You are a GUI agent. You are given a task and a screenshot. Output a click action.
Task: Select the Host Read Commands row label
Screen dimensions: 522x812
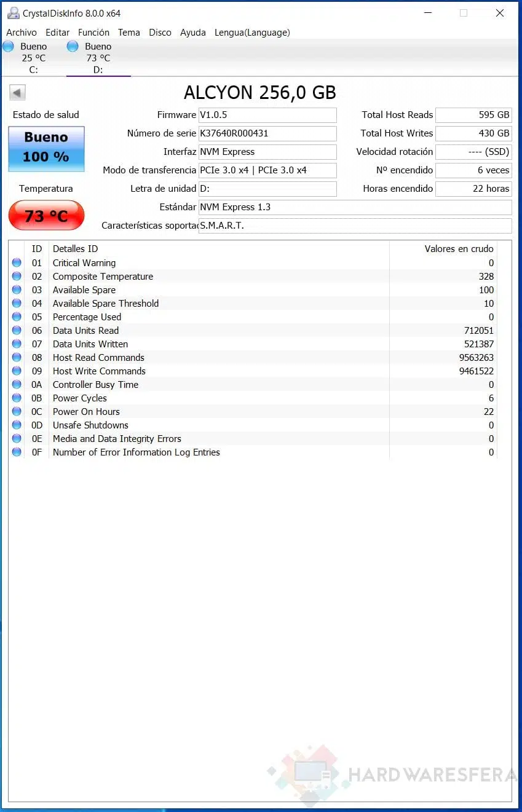pos(98,357)
